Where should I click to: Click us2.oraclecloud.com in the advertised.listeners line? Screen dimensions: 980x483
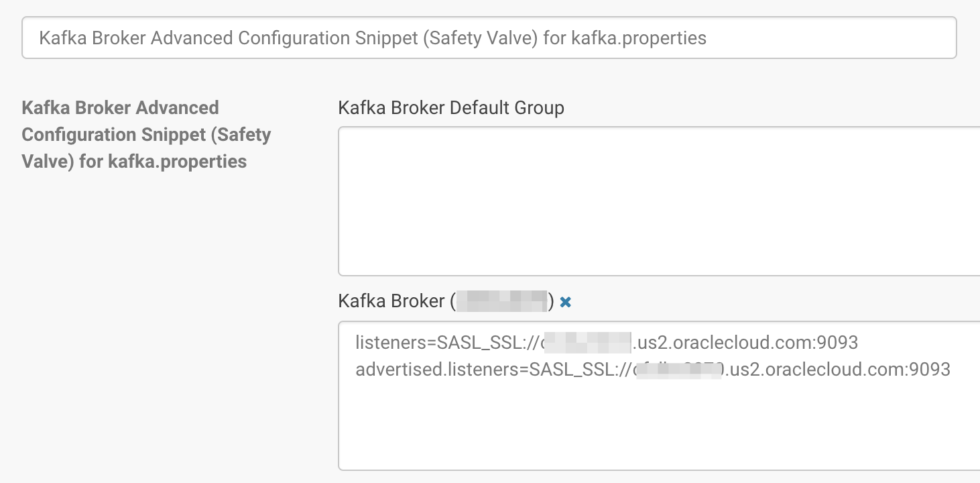click(x=813, y=370)
